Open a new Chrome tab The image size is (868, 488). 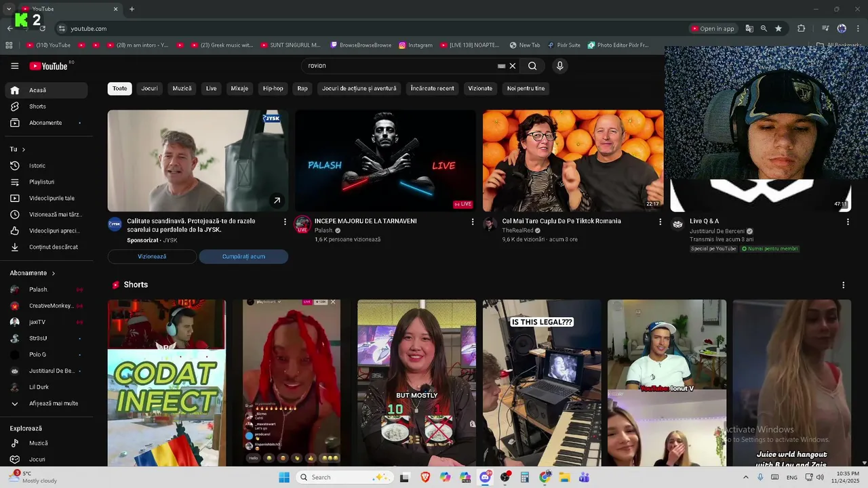(x=132, y=9)
